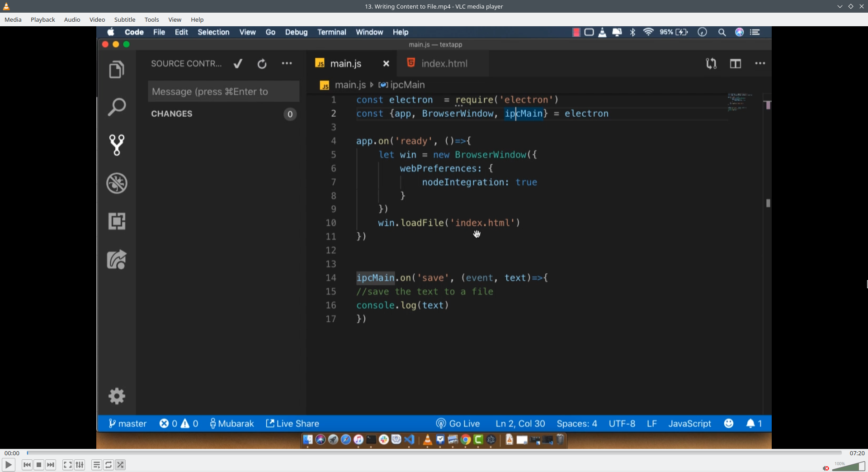Split the editor with the split icon
The width and height of the screenshot is (868, 472).
click(x=736, y=64)
